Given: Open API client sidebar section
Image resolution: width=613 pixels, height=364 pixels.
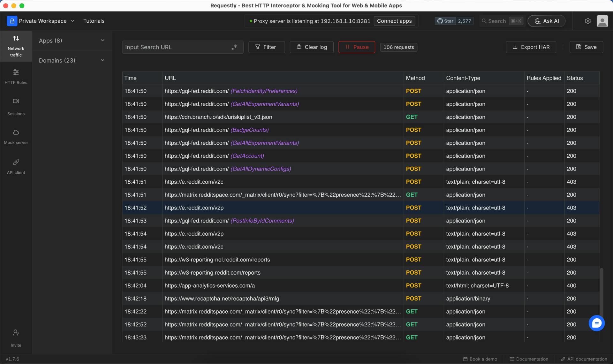Looking at the screenshot, I should 16,167.
